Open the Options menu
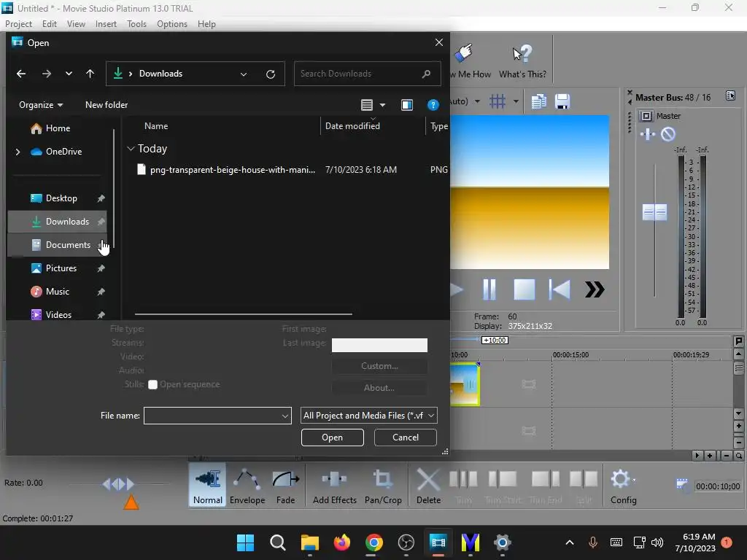 point(172,24)
